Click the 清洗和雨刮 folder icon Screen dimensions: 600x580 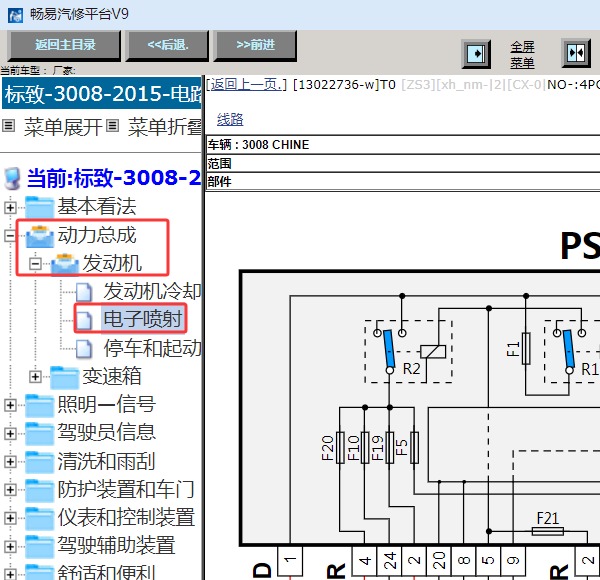pos(39,462)
